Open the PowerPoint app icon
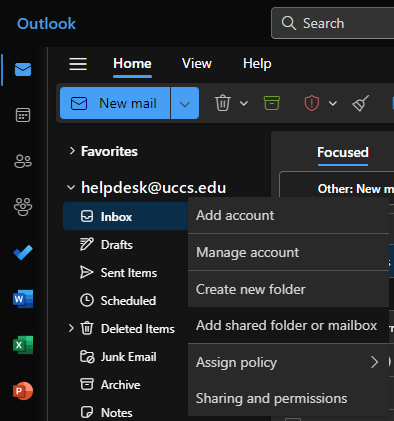This screenshot has height=421, width=394. pos(23,391)
